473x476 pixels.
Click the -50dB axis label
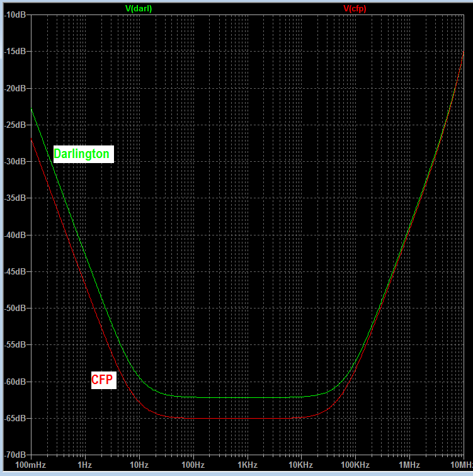[15, 308]
